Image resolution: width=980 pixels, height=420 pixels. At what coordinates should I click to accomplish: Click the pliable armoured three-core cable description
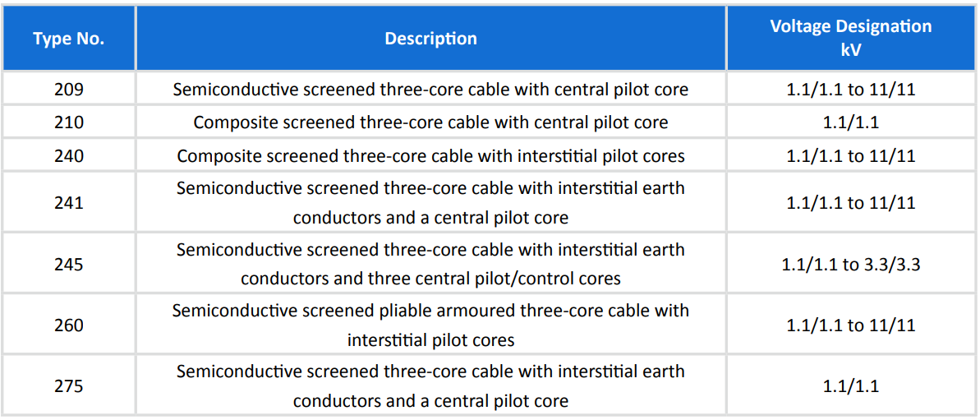430,325
